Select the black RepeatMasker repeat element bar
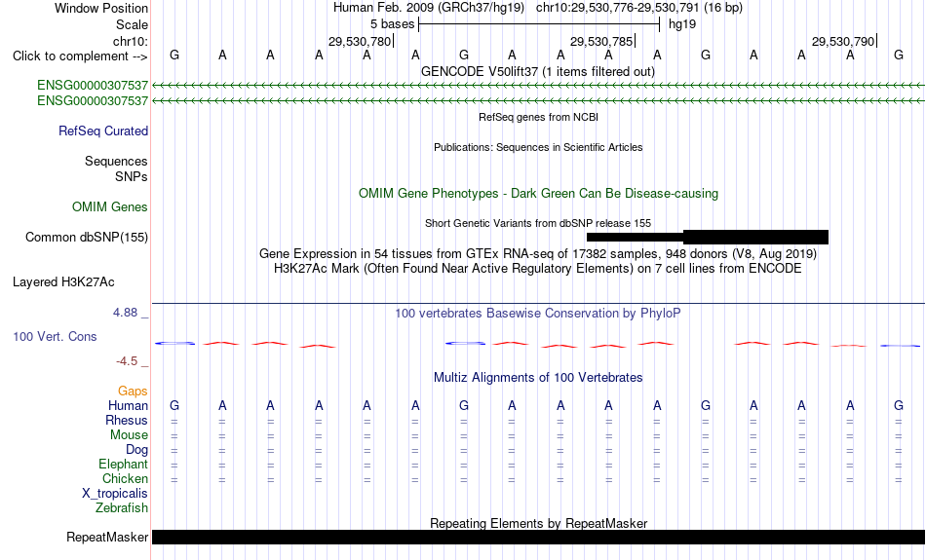The width and height of the screenshot is (926, 560). pyautogui.click(x=539, y=537)
